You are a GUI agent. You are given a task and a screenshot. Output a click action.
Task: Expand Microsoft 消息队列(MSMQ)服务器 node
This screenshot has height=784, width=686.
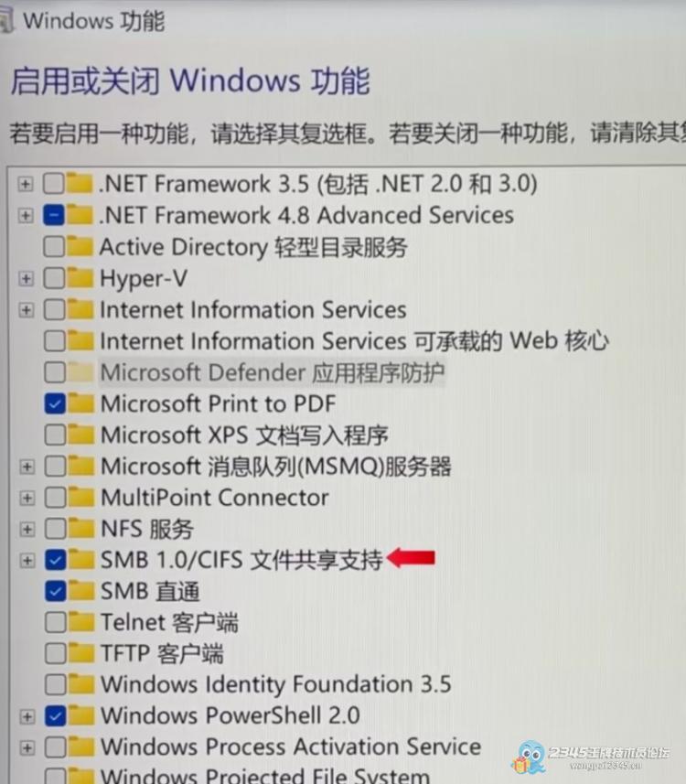click(x=27, y=467)
